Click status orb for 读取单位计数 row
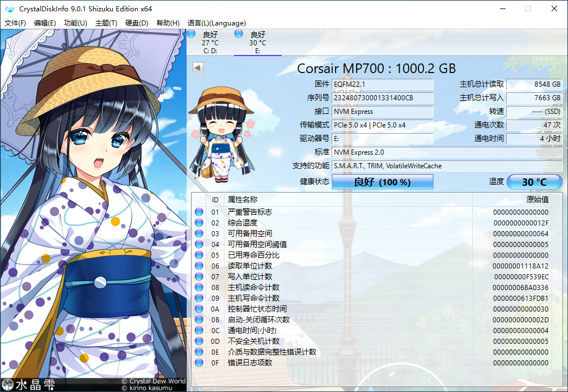This screenshot has height=392, width=568. [199, 266]
